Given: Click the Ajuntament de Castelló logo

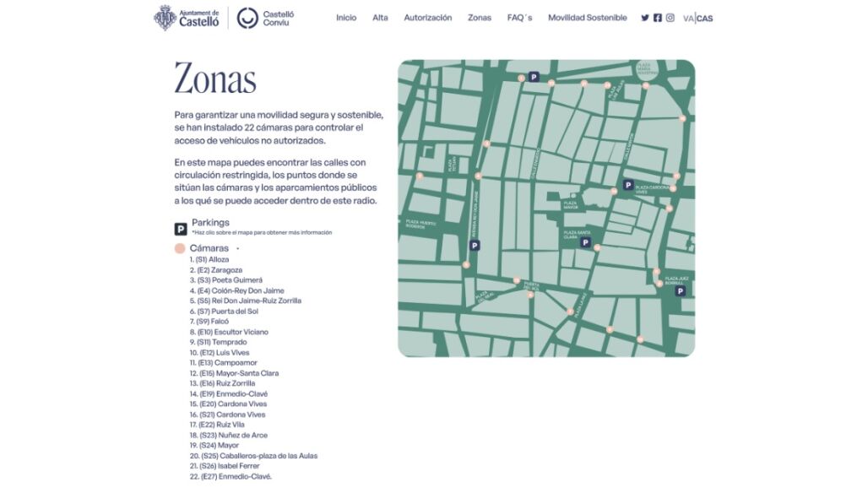Looking at the screenshot, I should click(x=187, y=18).
